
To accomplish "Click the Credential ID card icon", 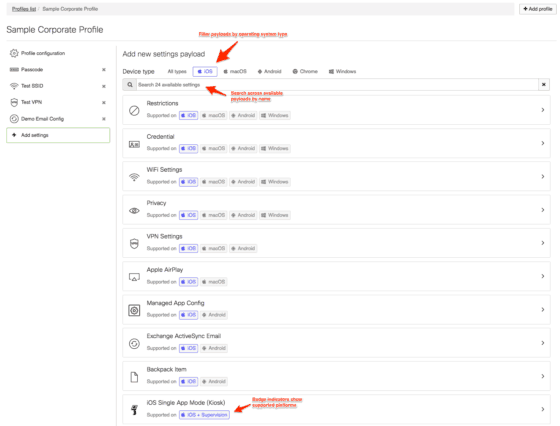I will (x=134, y=144).
